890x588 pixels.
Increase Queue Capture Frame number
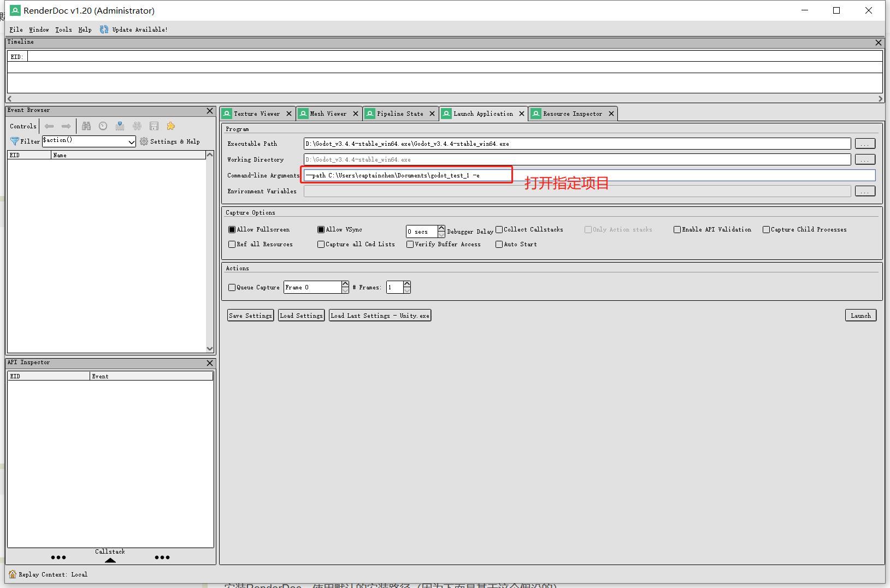coord(345,284)
